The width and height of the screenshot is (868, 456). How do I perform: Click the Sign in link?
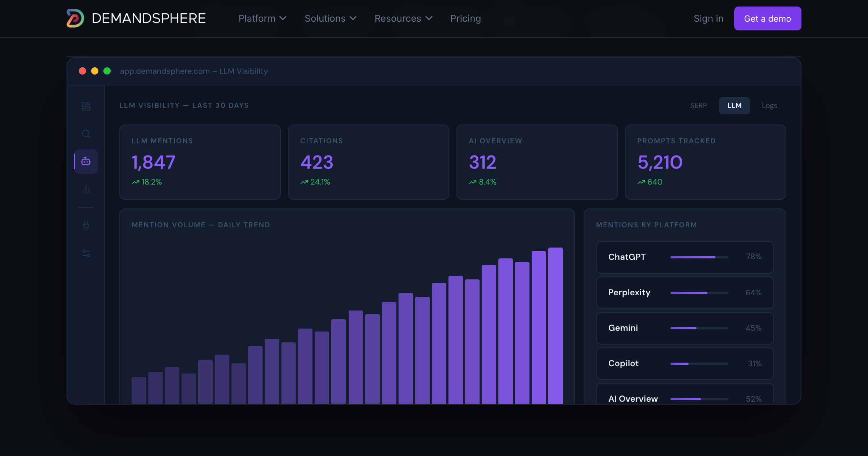click(709, 18)
